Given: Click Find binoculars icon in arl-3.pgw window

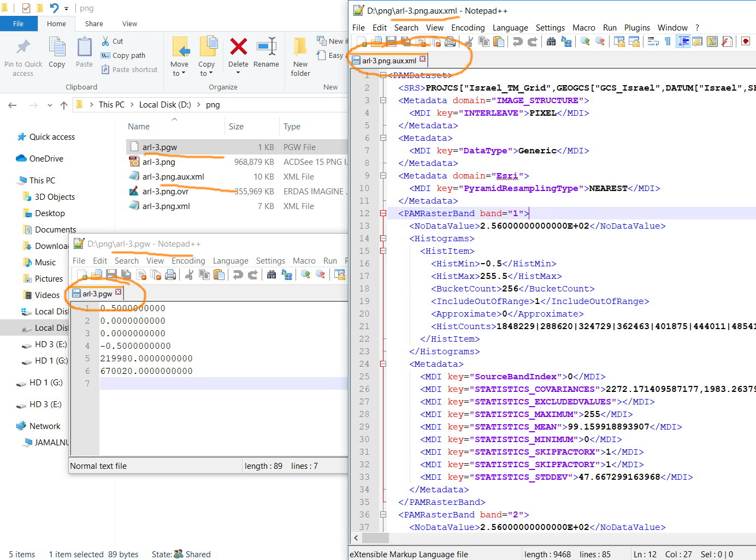Looking at the screenshot, I should [x=271, y=275].
